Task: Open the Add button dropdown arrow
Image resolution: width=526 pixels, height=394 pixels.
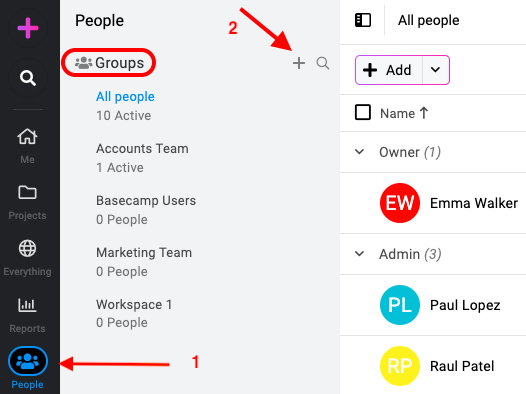Action: click(435, 70)
